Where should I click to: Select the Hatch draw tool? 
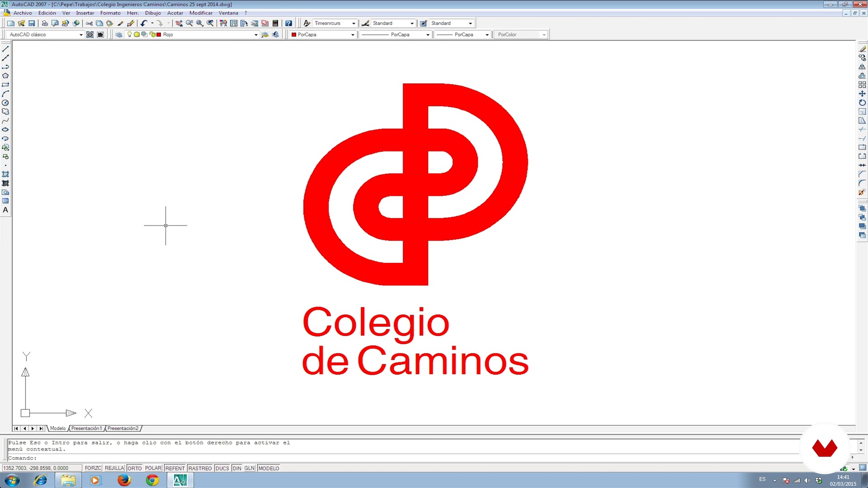tap(5, 174)
